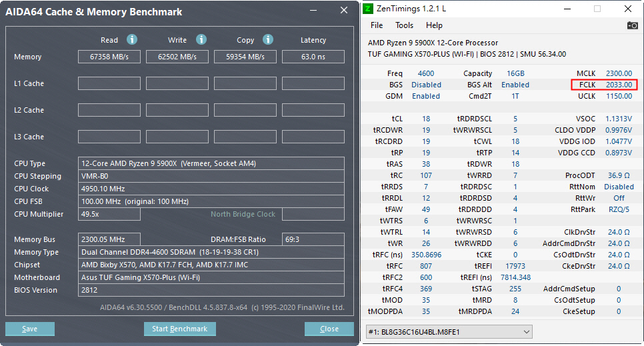The height and width of the screenshot is (346, 644).
Task: Click the CPU Multiplier value 49.5x
Action: click(x=109, y=214)
